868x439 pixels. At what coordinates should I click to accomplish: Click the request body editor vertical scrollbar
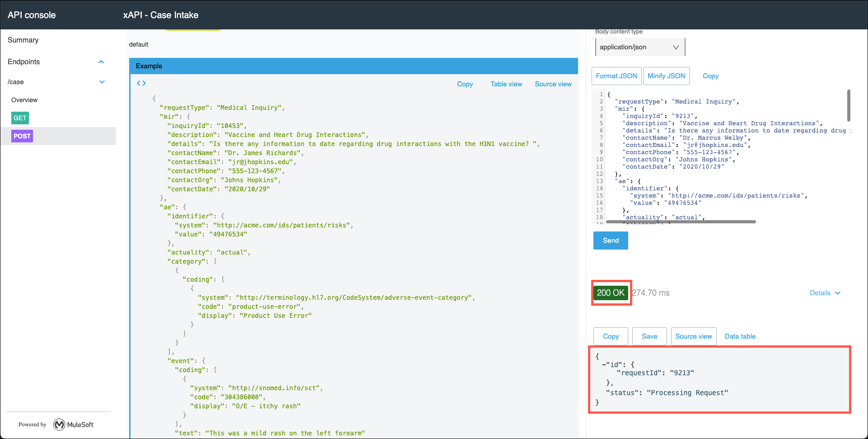849,106
